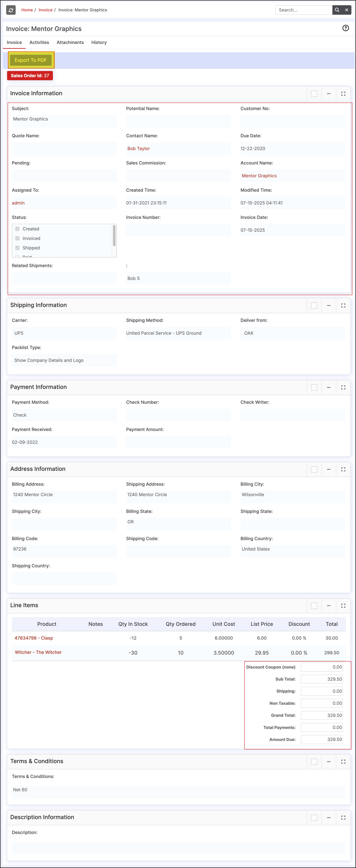Image resolution: width=356 pixels, height=868 pixels.
Task: Open product 47834798 - Clasp
Action: tap(34, 638)
